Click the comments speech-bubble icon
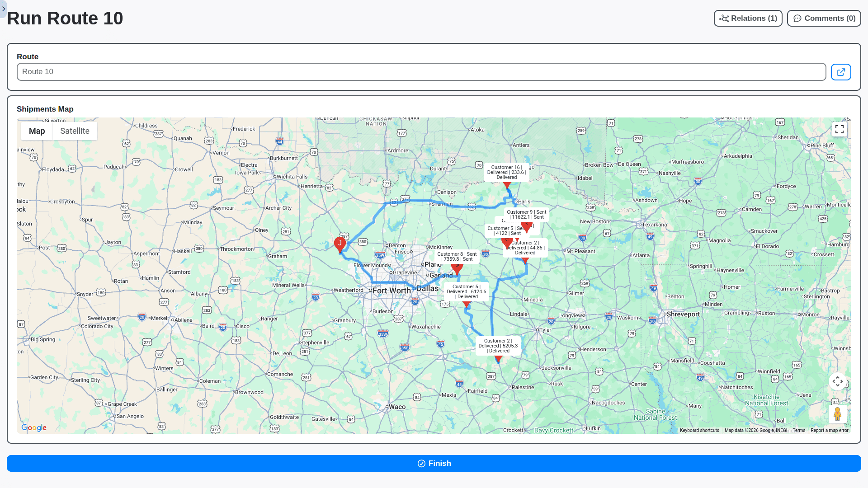 [x=797, y=19]
